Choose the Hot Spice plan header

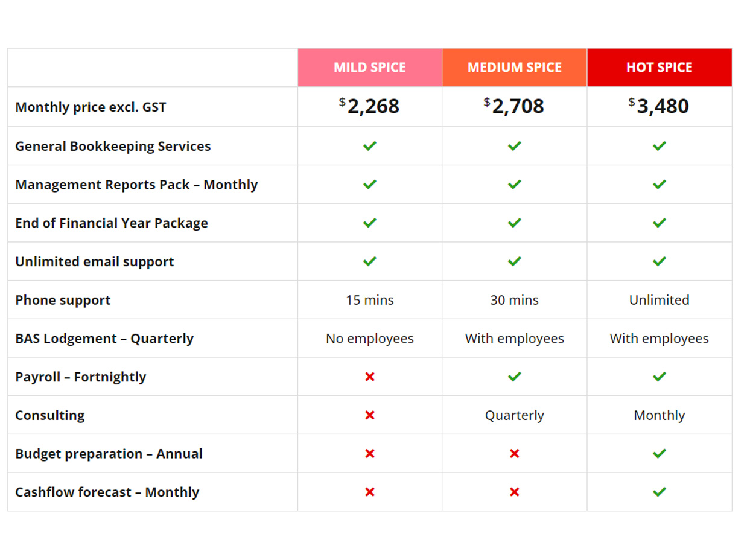[x=659, y=68]
